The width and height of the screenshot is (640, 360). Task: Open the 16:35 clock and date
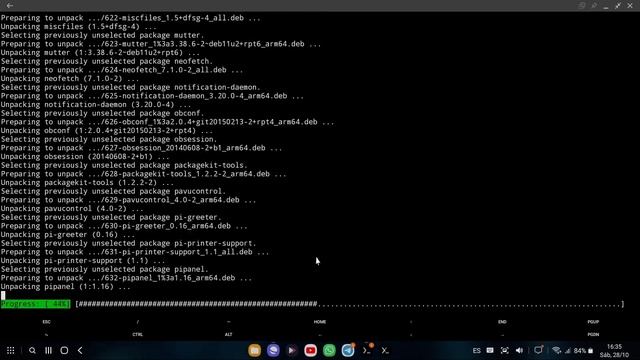614,351
